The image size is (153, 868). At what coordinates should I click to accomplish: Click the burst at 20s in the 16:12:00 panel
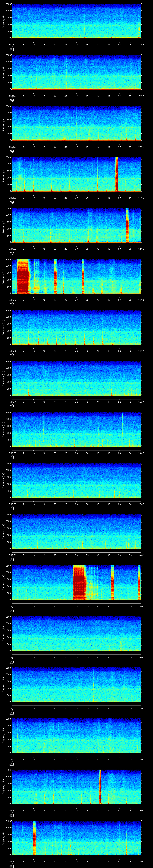[55, 276]
